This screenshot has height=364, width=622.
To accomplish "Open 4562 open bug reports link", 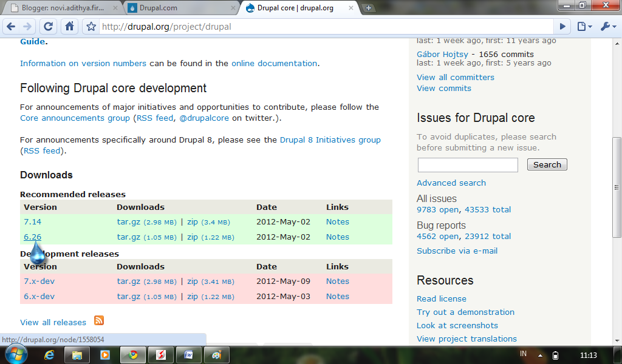I will tap(437, 237).
